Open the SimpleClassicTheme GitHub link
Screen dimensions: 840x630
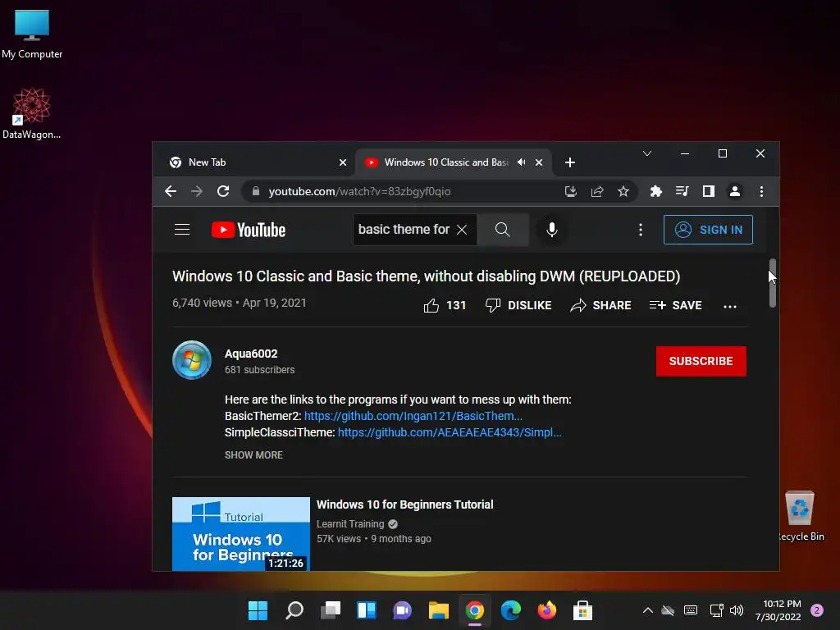coord(450,432)
